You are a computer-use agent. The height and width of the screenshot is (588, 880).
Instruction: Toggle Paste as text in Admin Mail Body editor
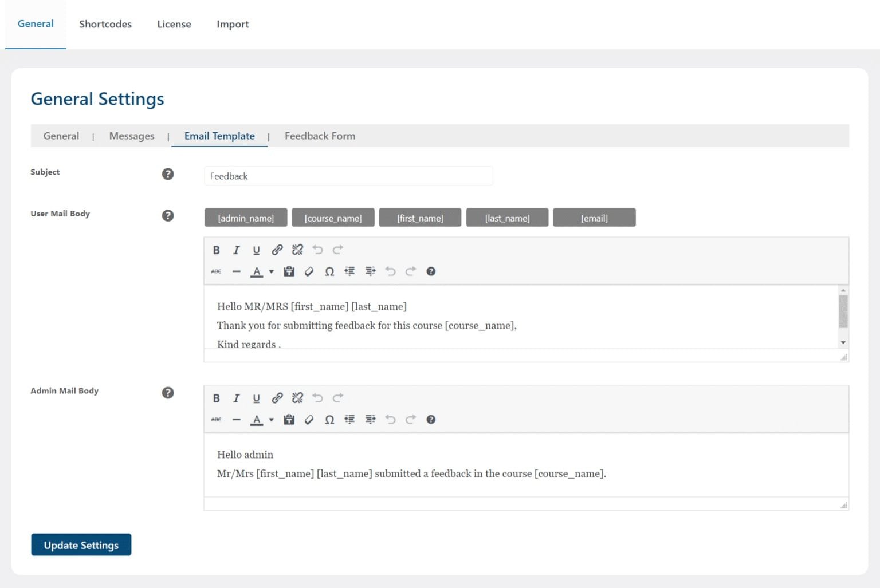point(289,420)
